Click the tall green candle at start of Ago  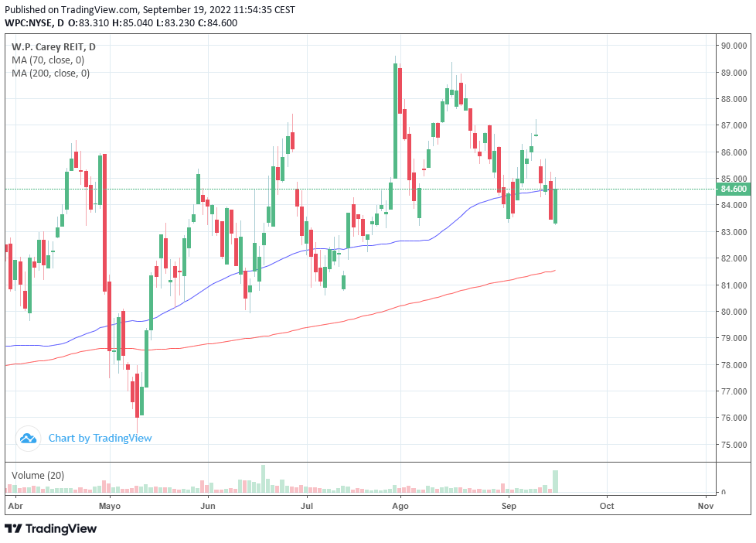click(395, 121)
